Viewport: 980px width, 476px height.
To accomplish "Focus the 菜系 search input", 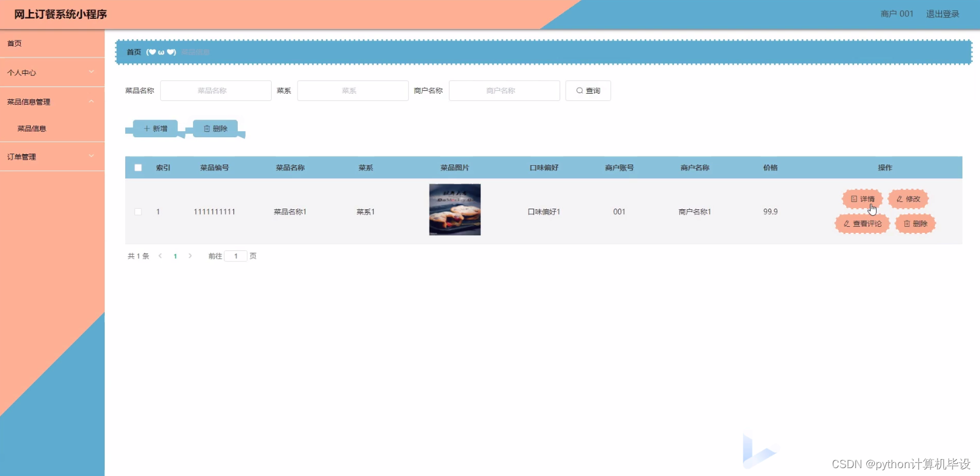I will pyautogui.click(x=353, y=91).
